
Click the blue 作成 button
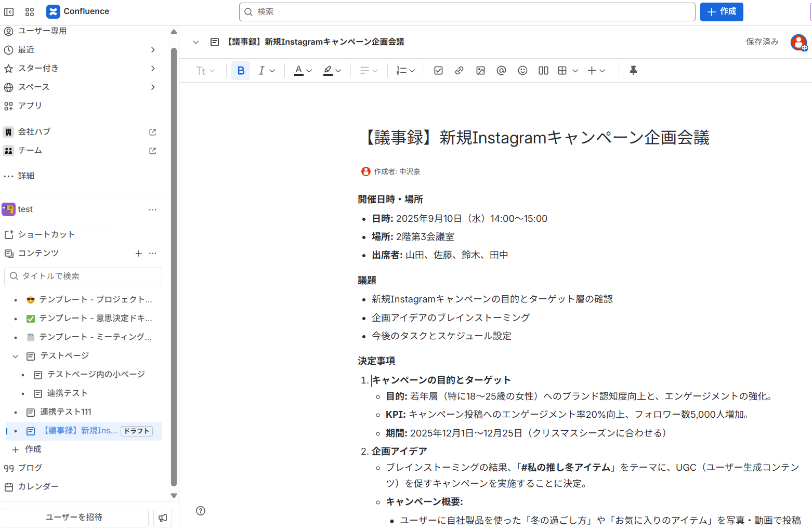721,11
